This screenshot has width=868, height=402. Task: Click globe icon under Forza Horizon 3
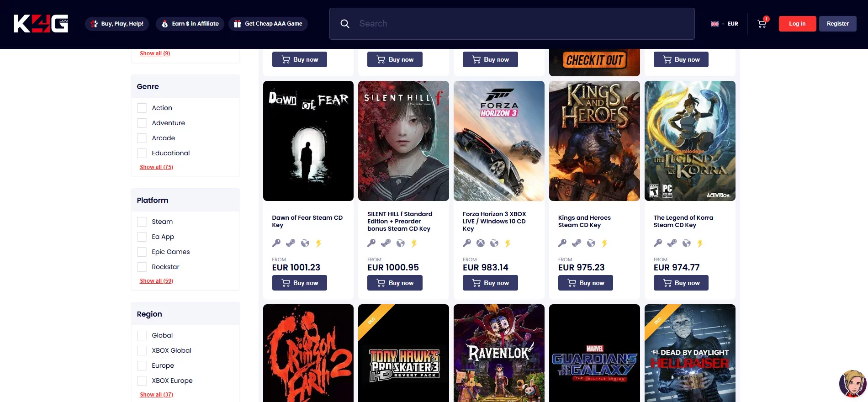click(494, 243)
